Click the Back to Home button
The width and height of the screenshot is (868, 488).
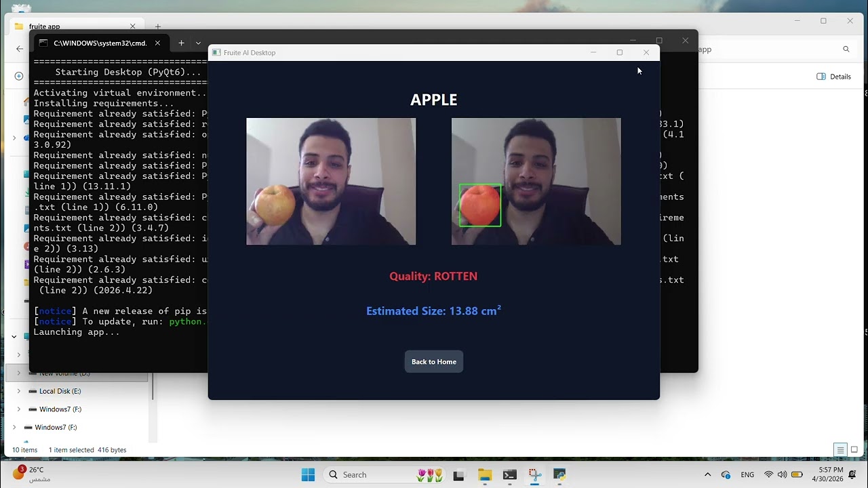click(x=434, y=361)
